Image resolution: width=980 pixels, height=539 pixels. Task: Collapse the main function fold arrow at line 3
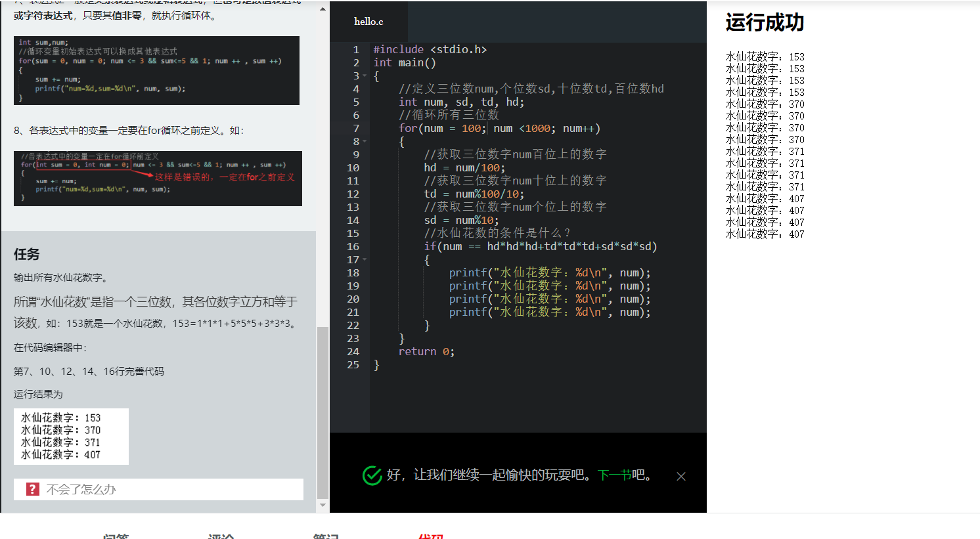click(x=365, y=75)
